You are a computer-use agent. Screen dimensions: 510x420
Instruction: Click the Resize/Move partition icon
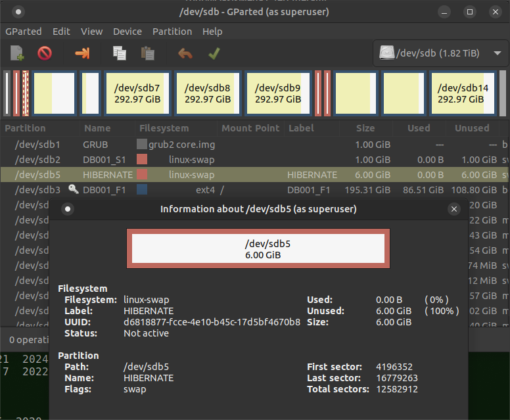click(x=82, y=53)
